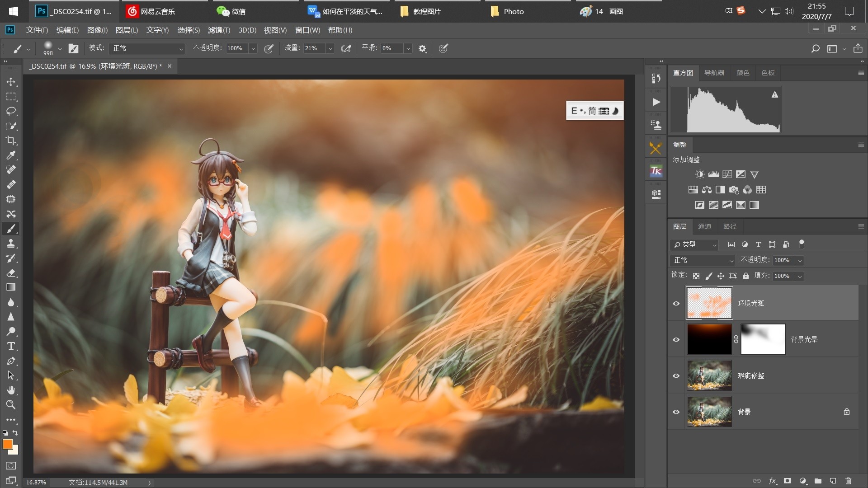Add a Brightness/Contrast adjustment
868x488 pixels.
coord(700,174)
